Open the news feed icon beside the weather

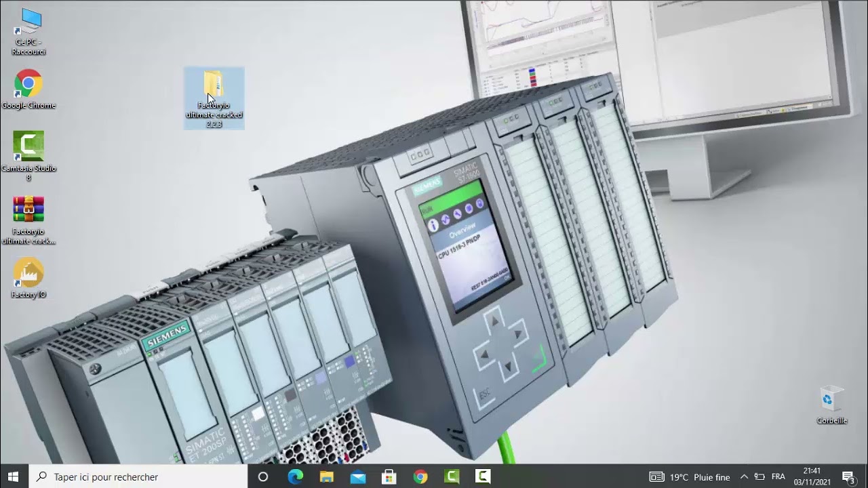pos(656,477)
